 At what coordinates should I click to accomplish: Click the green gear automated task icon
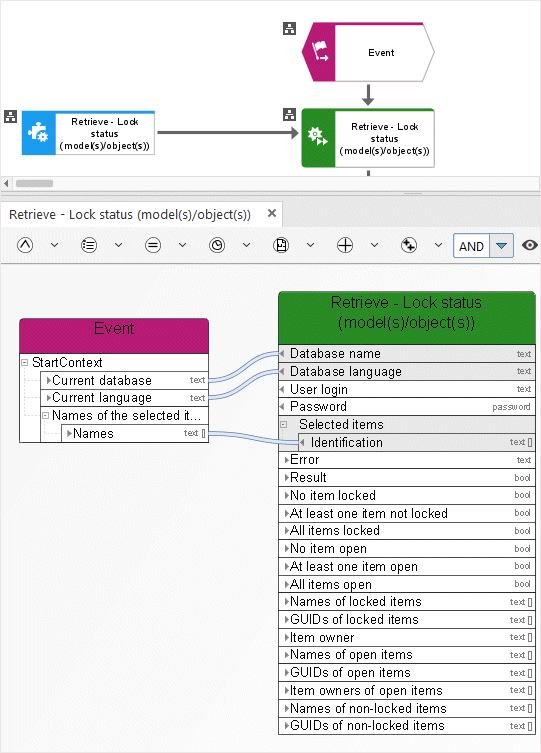(x=318, y=138)
